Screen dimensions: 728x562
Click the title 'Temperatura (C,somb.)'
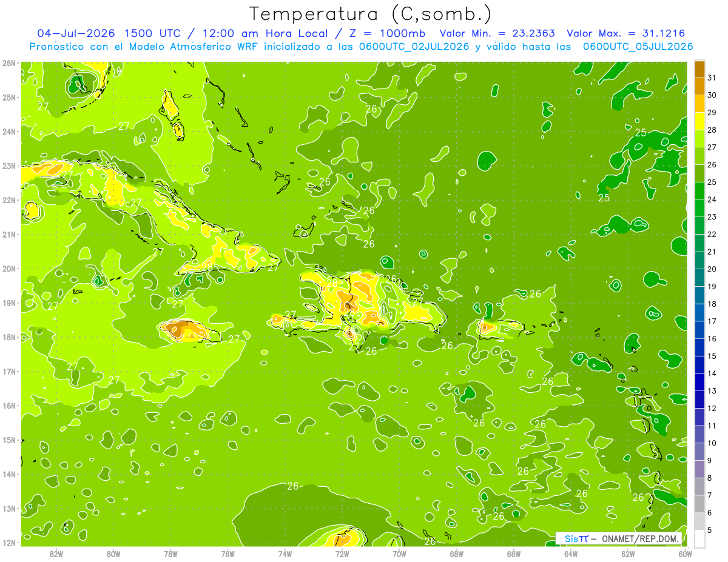click(x=371, y=14)
